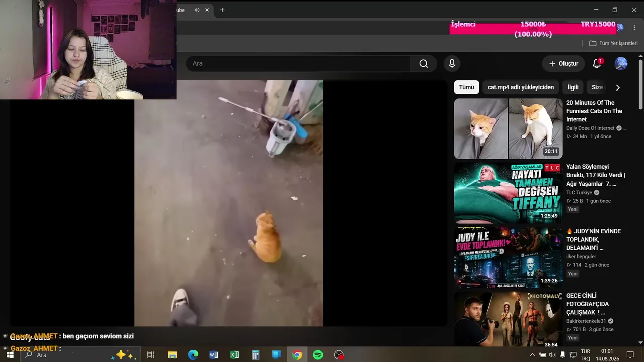Open the Bakirkertenkele31 channel link
Image resolution: width=644 pixels, height=362 pixels.
click(586, 321)
